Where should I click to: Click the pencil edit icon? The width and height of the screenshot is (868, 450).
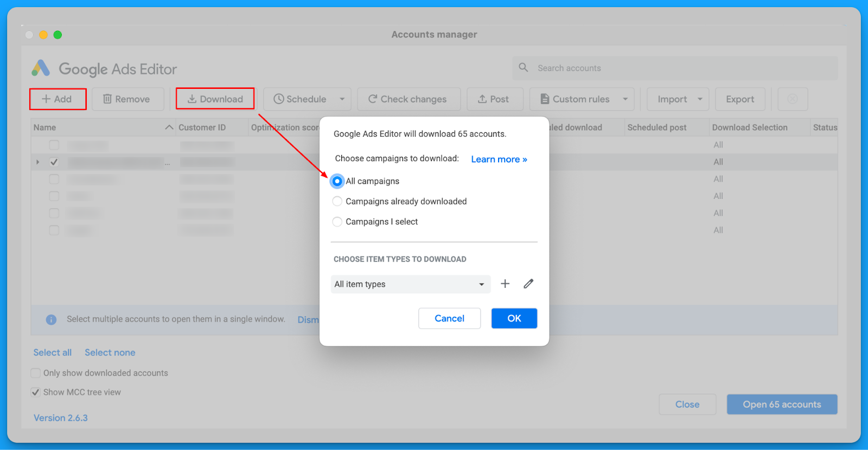click(x=528, y=284)
